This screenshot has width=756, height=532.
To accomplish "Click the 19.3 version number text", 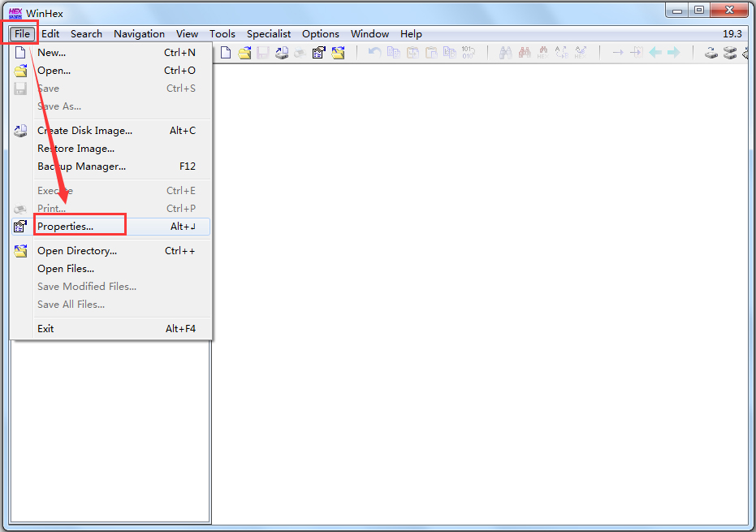I will (x=732, y=34).
